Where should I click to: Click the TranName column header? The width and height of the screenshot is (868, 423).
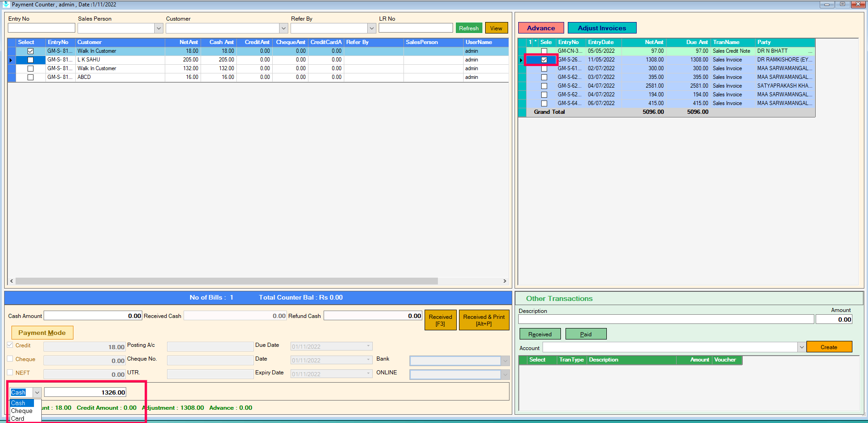733,42
